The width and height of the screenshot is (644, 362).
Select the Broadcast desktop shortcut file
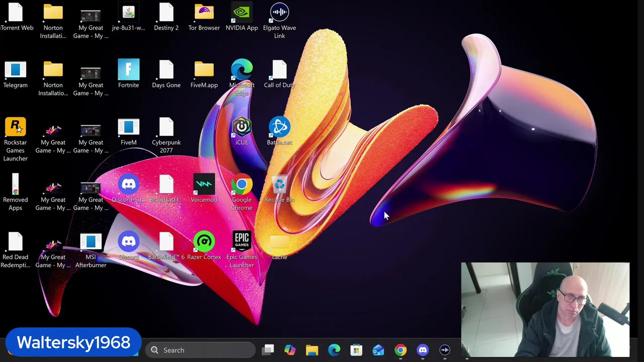click(x=166, y=189)
